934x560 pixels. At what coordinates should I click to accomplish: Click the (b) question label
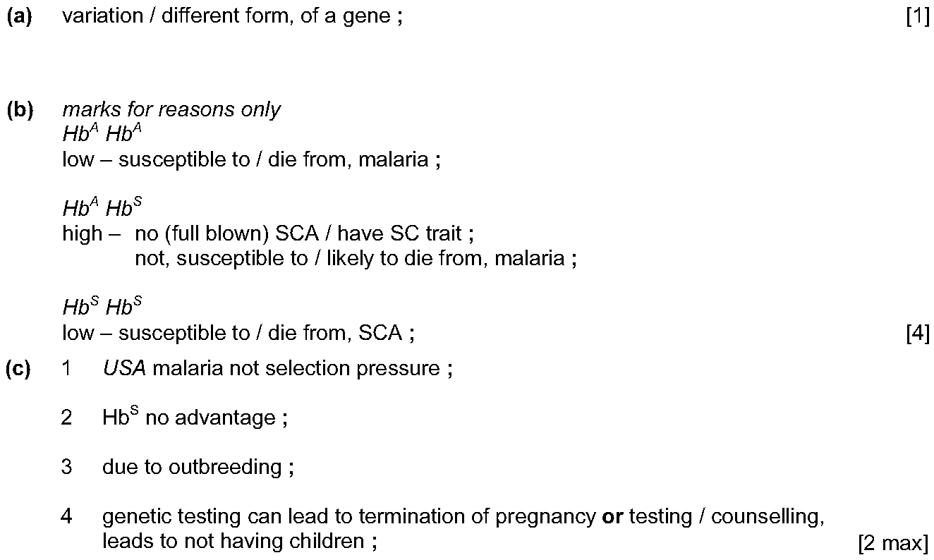point(19,110)
